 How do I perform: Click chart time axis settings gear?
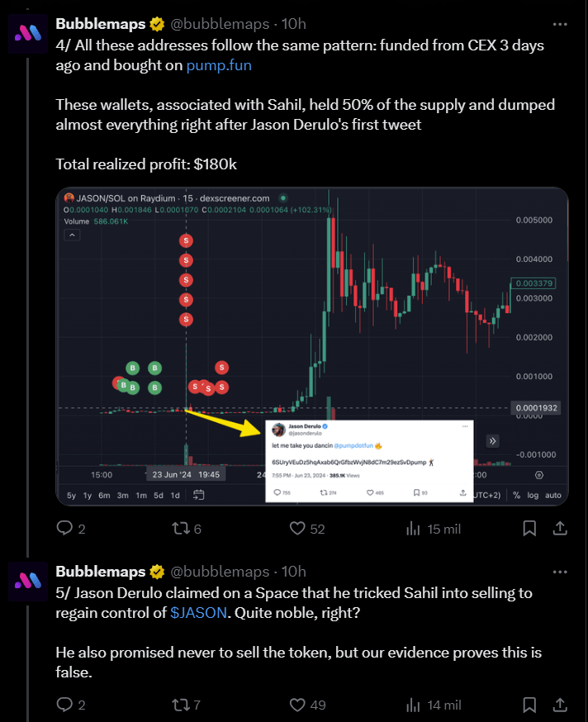pyautogui.click(x=539, y=475)
